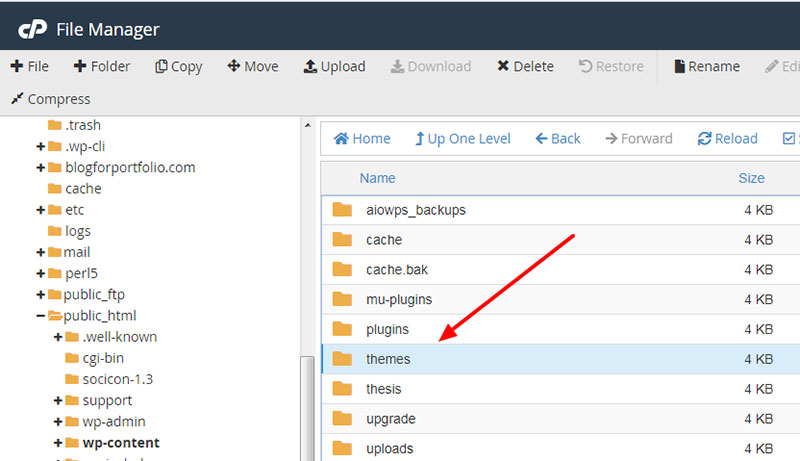This screenshot has height=461, width=800.
Task: Expand the perl5 tree node
Action: (41, 274)
